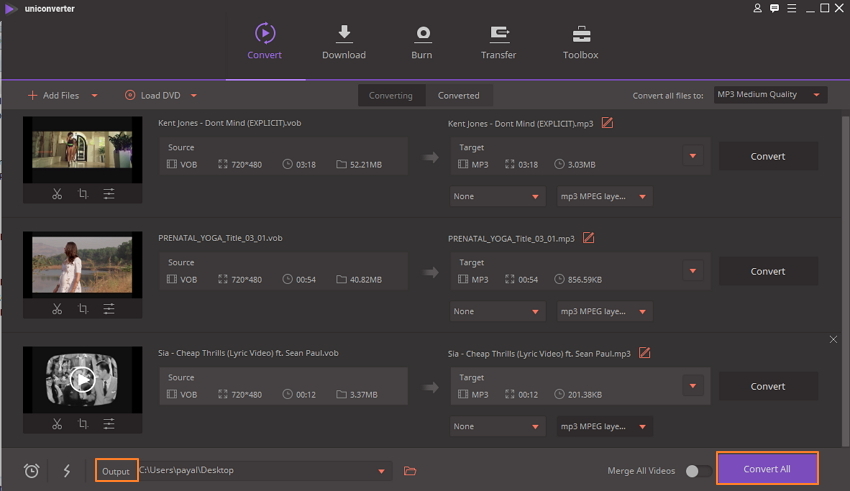
Task: Edit the Sia Cheap Thrills output file name
Action: 645,353
